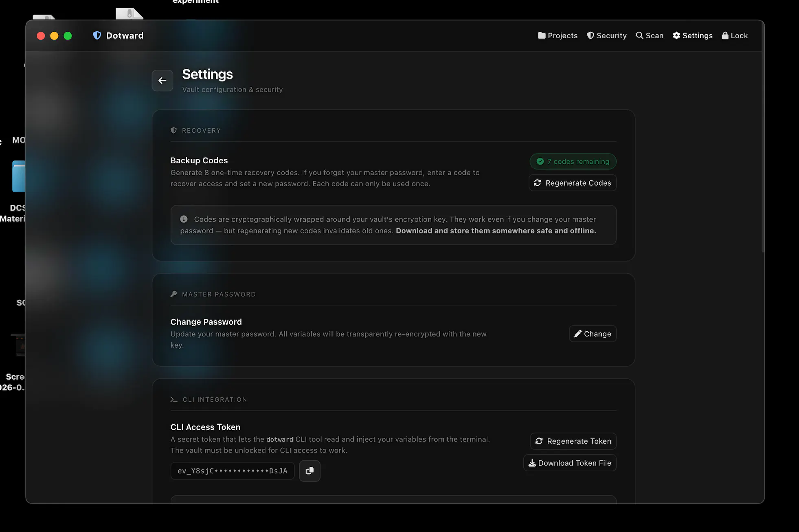The height and width of the screenshot is (532, 799).
Task: Click the RECOVERY section label
Action: tap(201, 130)
